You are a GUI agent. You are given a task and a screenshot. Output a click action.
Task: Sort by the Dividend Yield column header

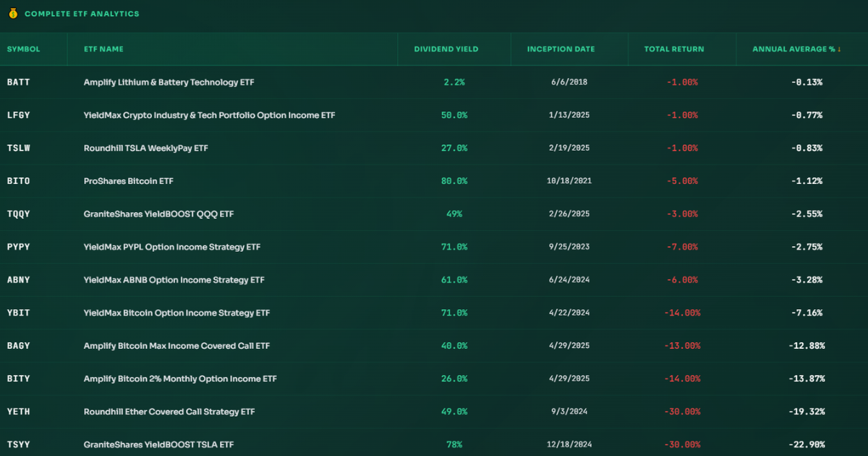pos(446,49)
